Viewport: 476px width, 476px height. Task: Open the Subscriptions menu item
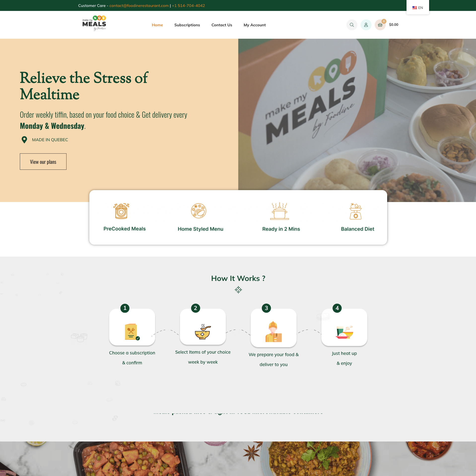[x=187, y=25]
